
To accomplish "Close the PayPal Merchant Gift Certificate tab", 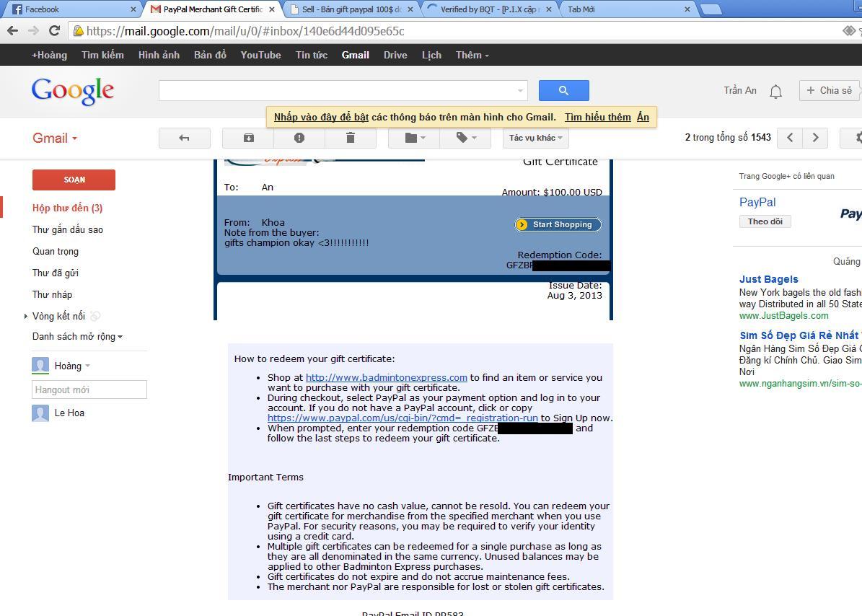I will pos(272,9).
